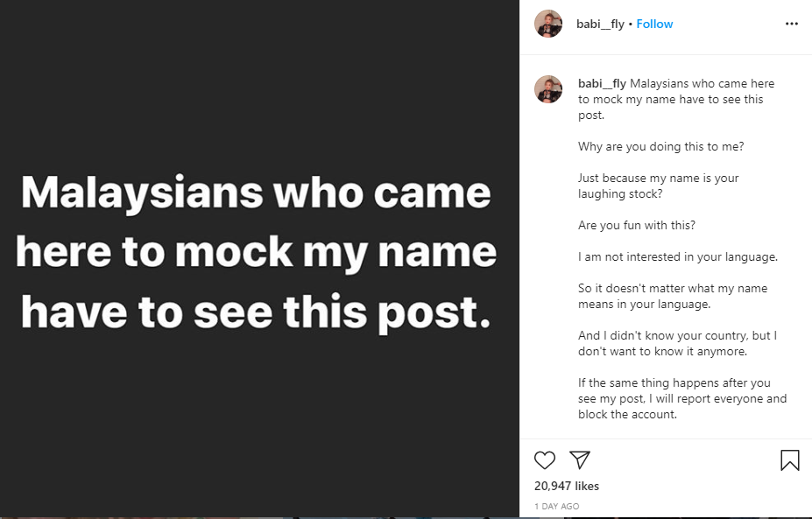View the 20,947 likes list
Viewport: 812px width, 519px height.
pyautogui.click(x=567, y=486)
